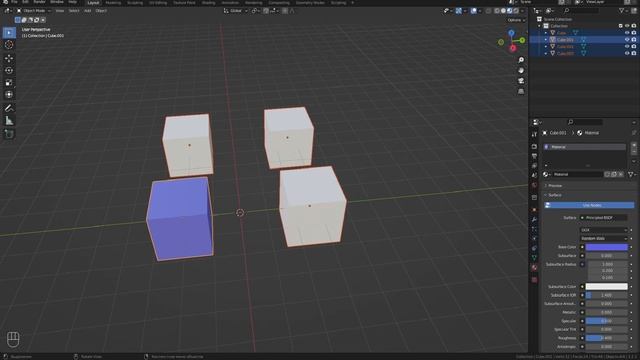The height and width of the screenshot is (360, 640).
Task: Open the viewport View menu
Action: [60, 11]
